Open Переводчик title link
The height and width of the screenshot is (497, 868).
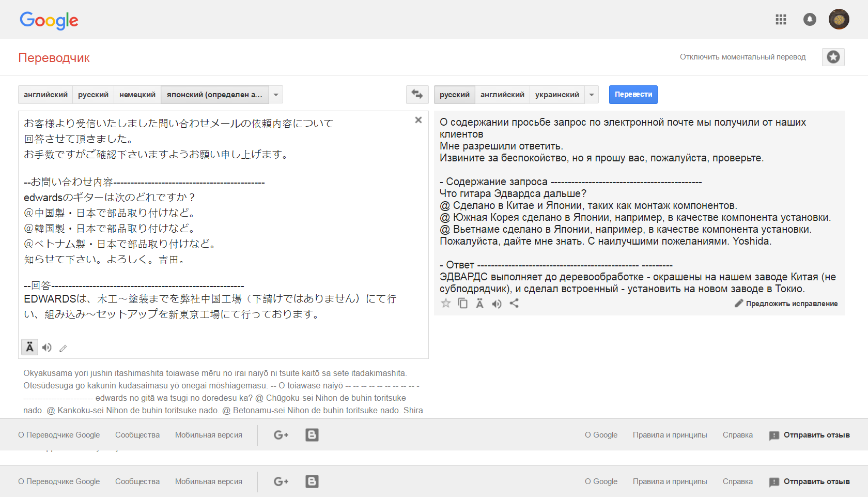click(x=54, y=58)
